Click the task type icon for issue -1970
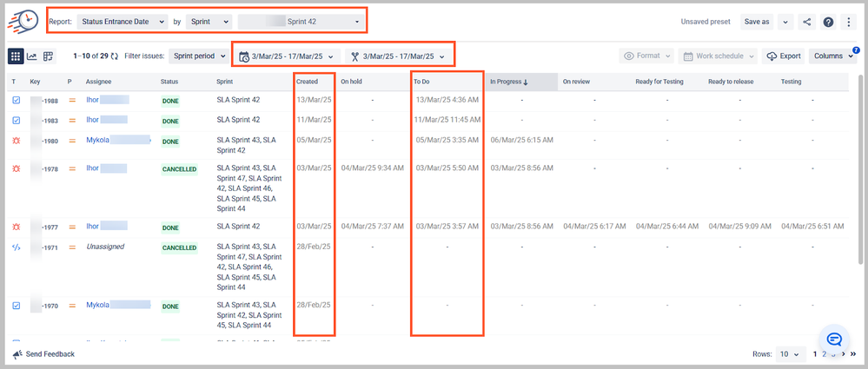868x369 pixels. [16, 306]
